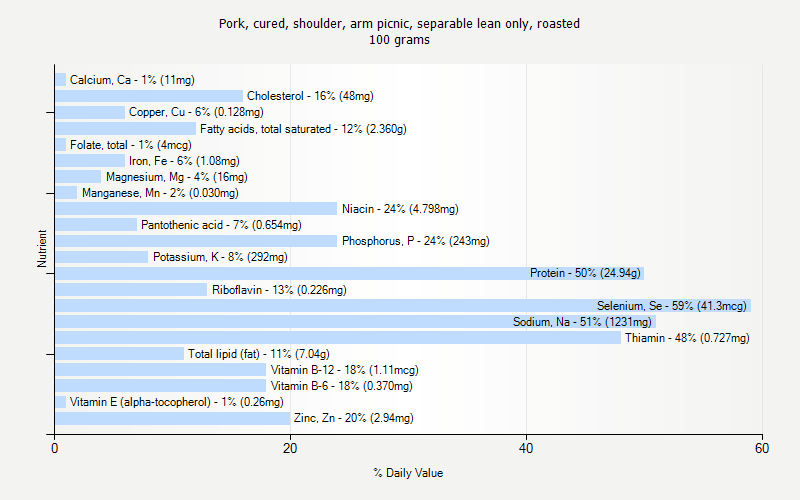Screen dimensions: 800x500
Task: Click the Pantothenic acid label
Action: tap(221, 225)
